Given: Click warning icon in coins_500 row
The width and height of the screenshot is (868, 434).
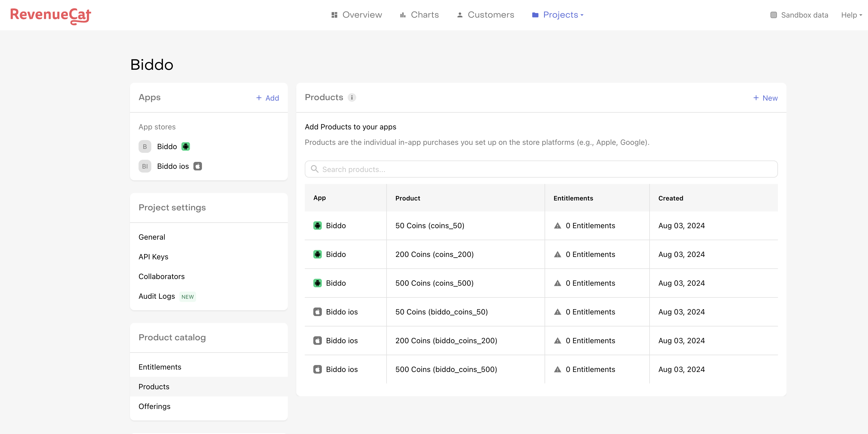Looking at the screenshot, I should tap(558, 283).
